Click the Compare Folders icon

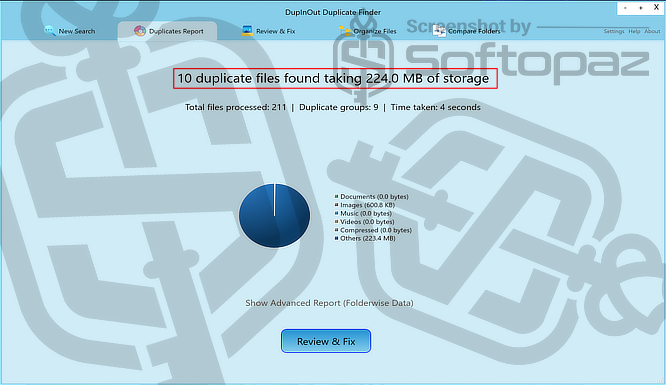click(439, 31)
